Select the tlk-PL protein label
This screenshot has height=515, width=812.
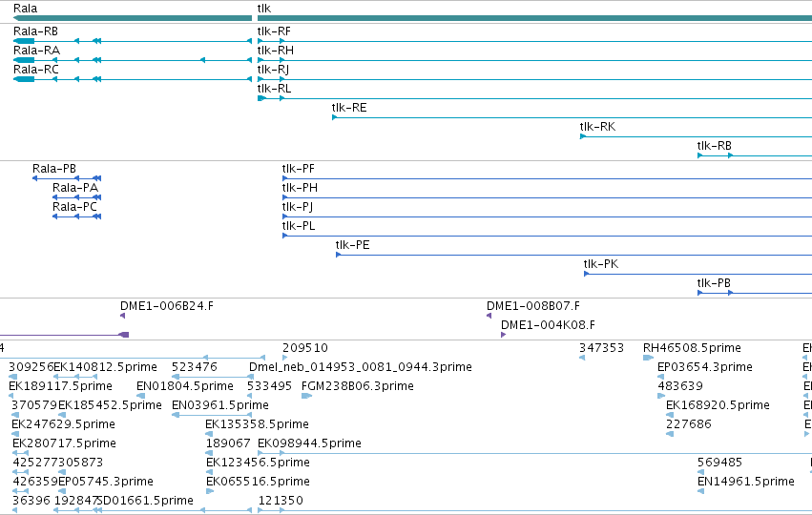[x=299, y=227]
